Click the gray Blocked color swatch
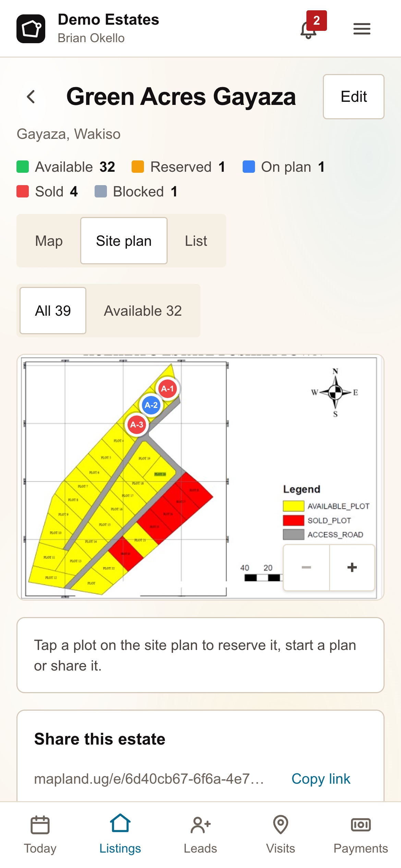The image size is (401, 868). click(101, 192)
